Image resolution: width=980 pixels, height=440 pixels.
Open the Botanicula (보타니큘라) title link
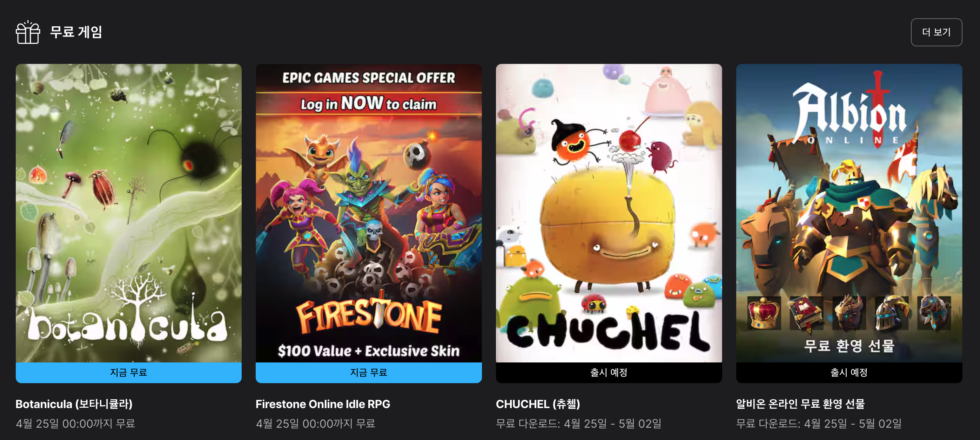pos(74,404)
